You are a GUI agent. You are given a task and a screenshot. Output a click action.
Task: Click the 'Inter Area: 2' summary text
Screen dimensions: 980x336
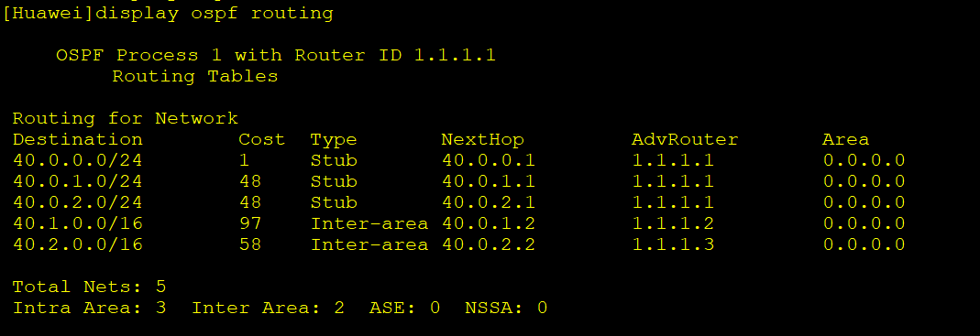pos(268,308)
